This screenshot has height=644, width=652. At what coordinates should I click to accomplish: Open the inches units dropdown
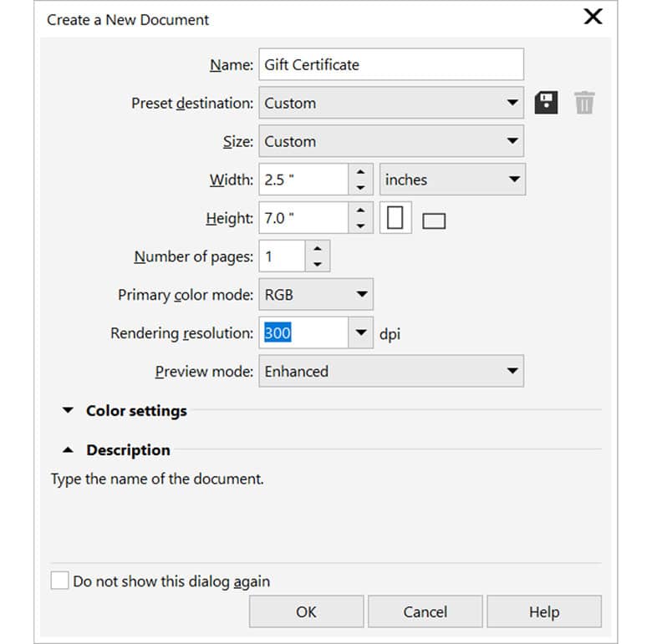pos(512,180)
